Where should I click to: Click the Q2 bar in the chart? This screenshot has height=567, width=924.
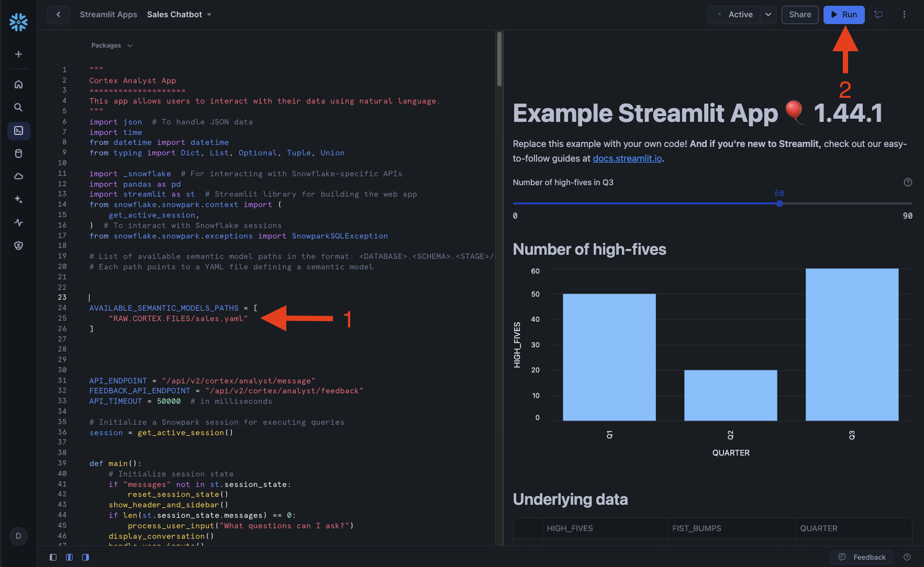[x=731, y=395]
